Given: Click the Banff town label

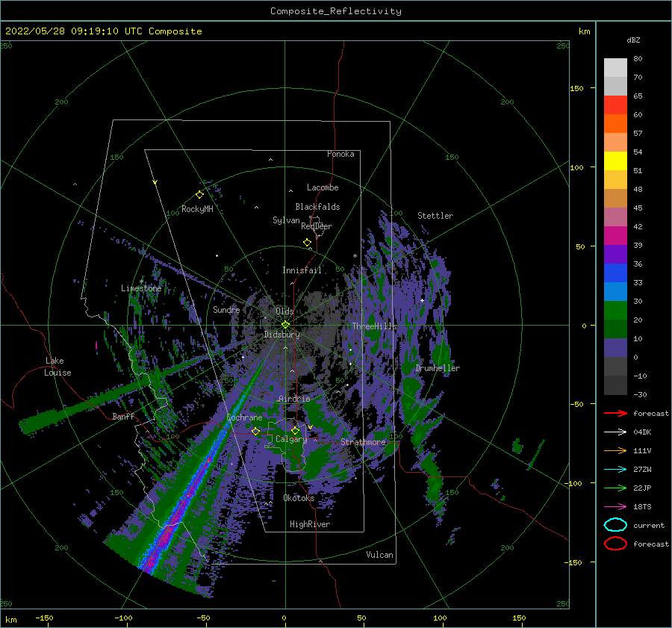Looking at the screenshot, I should 123,416.
